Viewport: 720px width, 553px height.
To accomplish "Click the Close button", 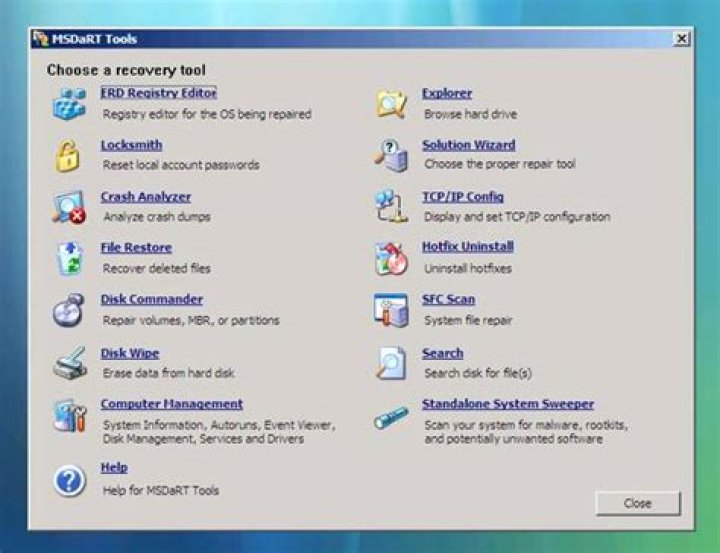I will [x=637, y=503].
